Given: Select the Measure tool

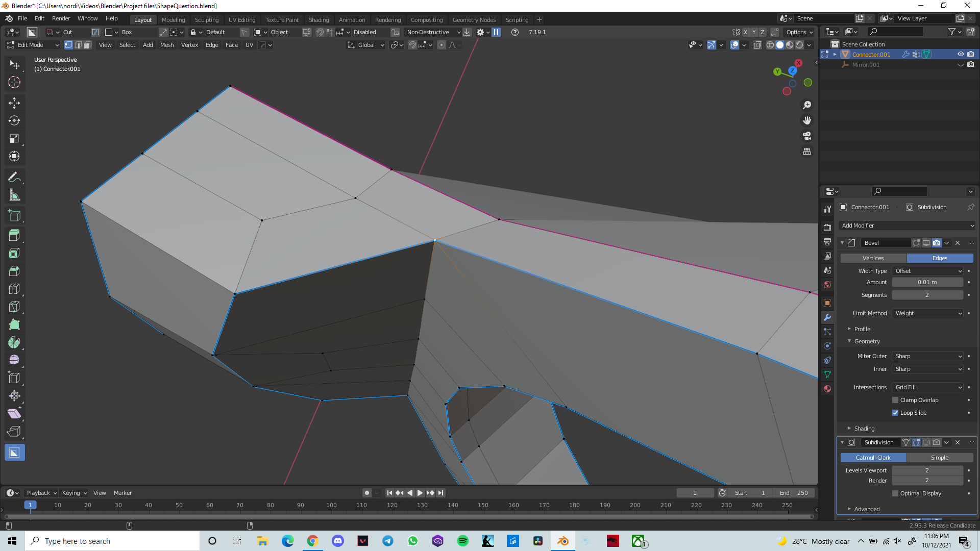Looking at the screenshot, I should click(x=14, y=195).
